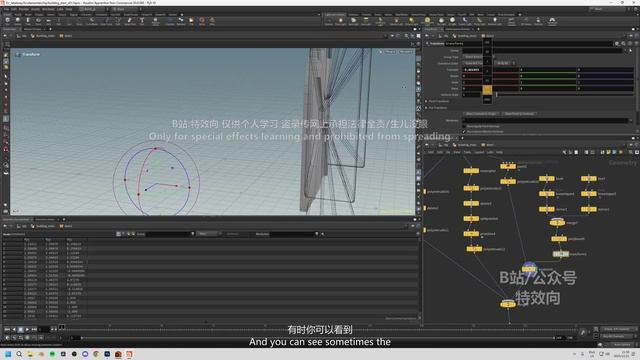Click Move Pivot to Centroid button

(x=519, y=114)
